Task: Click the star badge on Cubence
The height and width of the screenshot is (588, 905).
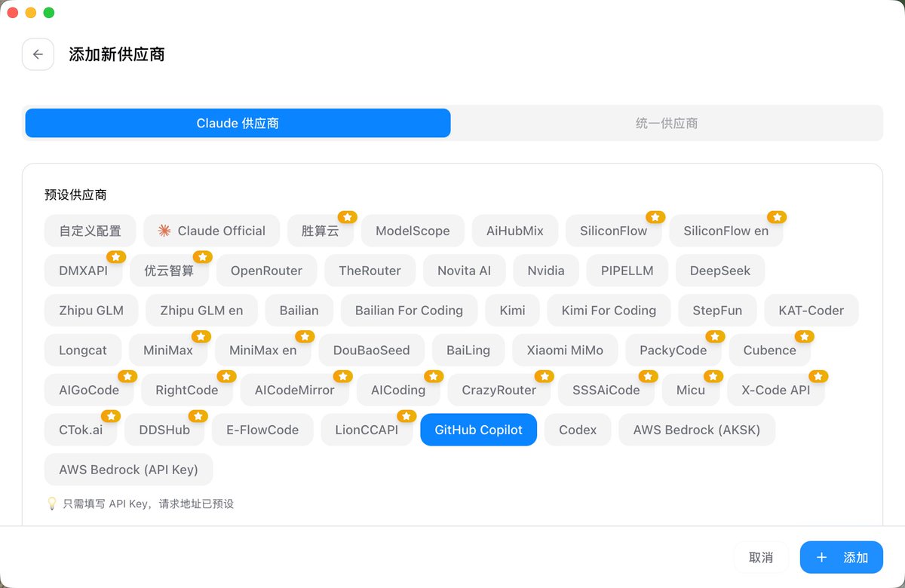Action: pyautogui.click(x=804, y=336)
